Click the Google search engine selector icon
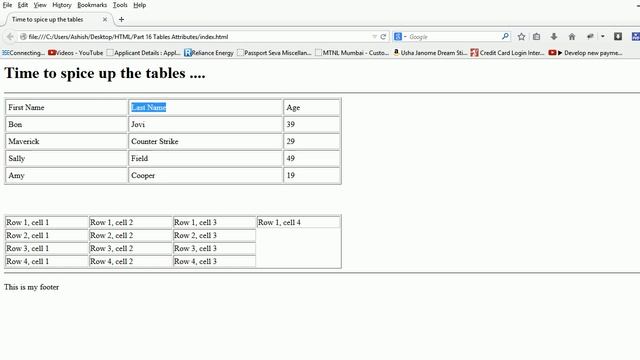The height and width of the screenshot is (360, 640). [x=398, y=37]
